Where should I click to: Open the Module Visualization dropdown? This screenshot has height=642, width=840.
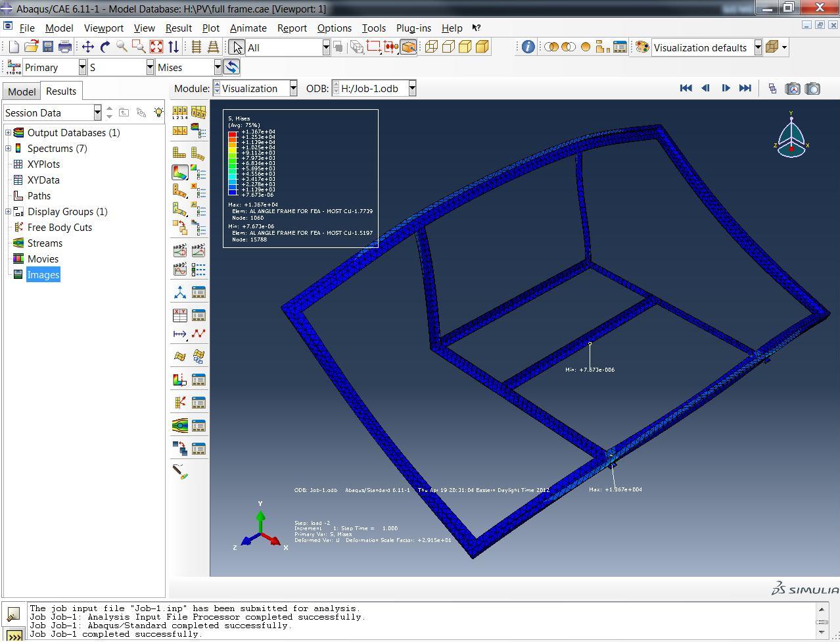coord(293,89)
